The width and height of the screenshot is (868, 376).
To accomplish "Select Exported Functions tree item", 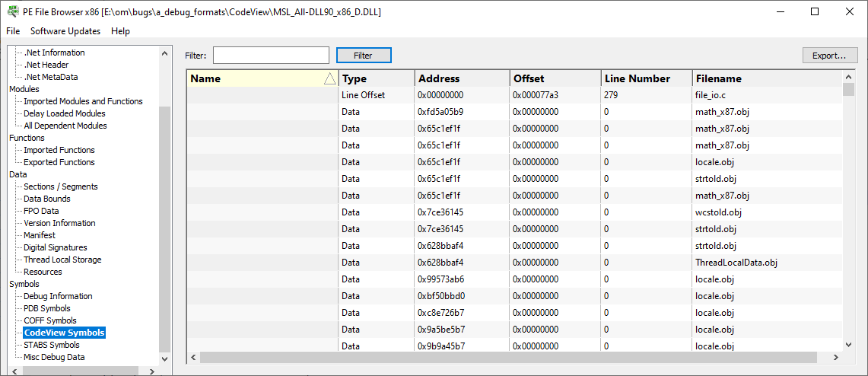I will point(59,162).
